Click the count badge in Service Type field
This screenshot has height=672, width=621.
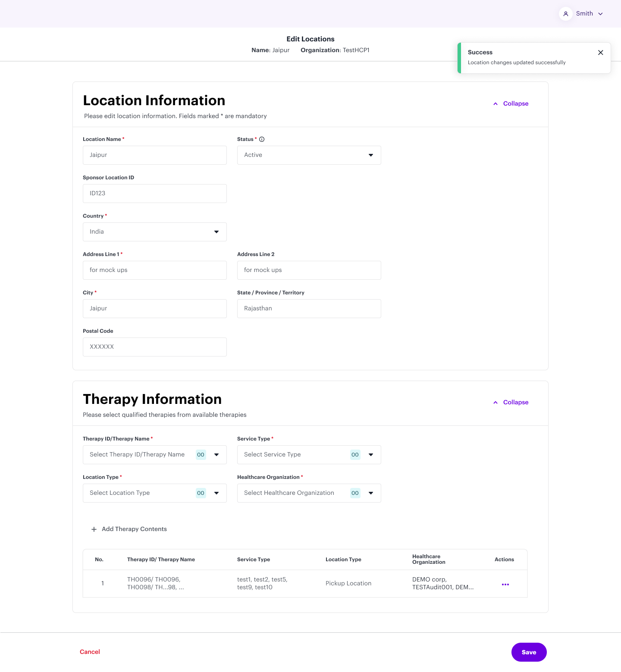pyautogui.click(x=355, y=455)
